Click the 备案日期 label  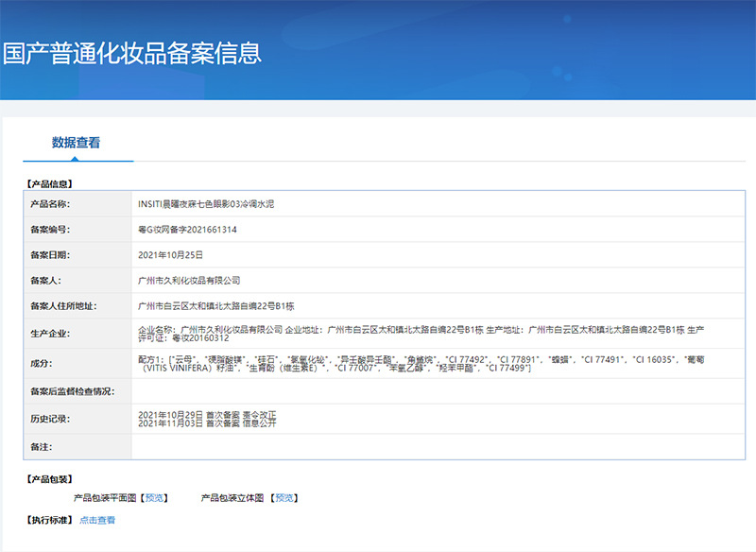click(x=50, y=255)
